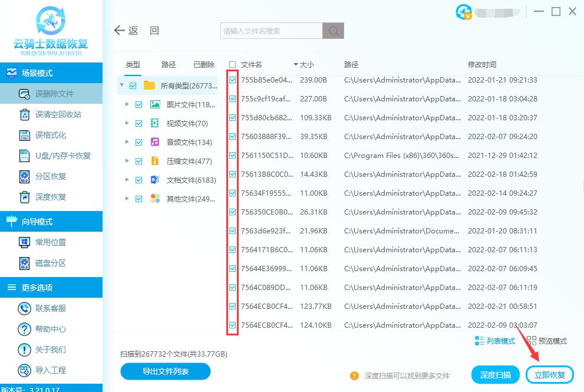Expand the 其他文件 tree node

coord(127,199)
